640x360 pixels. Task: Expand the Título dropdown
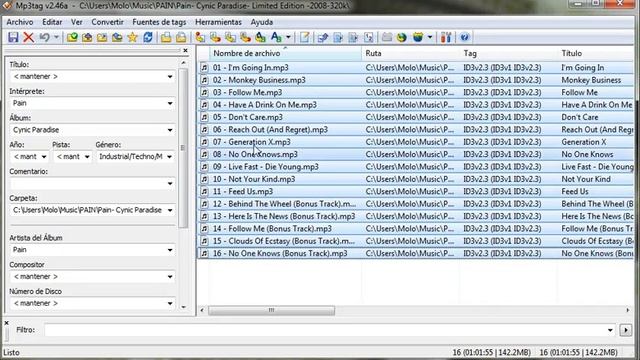pyautogui.click(x=170, y=77)
